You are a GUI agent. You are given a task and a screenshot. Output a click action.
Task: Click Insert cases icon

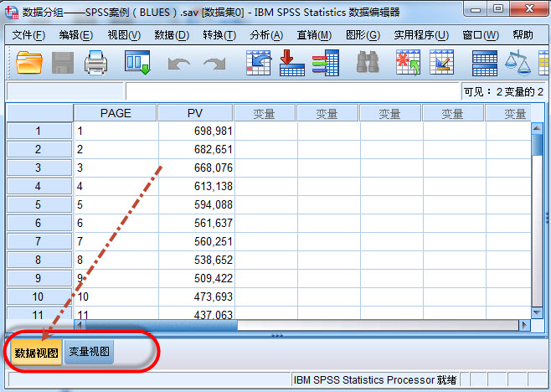tap(408, 63)
